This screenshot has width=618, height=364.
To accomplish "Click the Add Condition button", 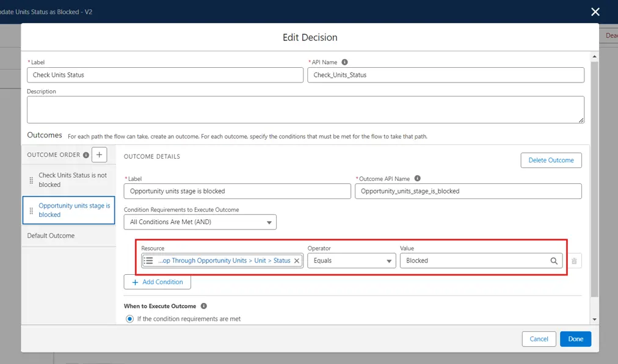I will point(157,282).
